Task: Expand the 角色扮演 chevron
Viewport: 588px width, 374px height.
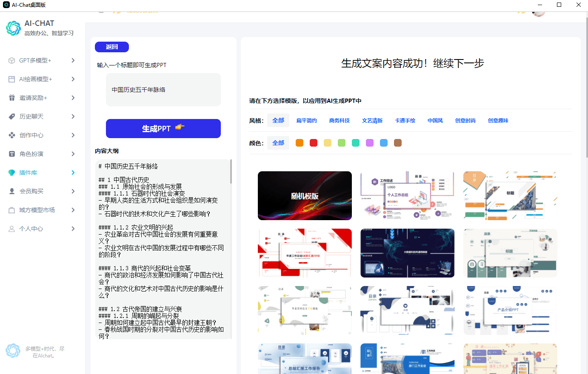Action: [73, 154]
